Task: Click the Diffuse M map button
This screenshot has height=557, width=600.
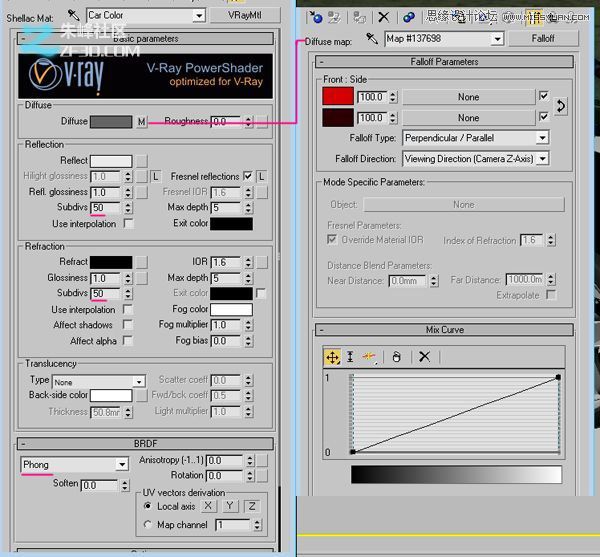Action: [x=141, y=121]
